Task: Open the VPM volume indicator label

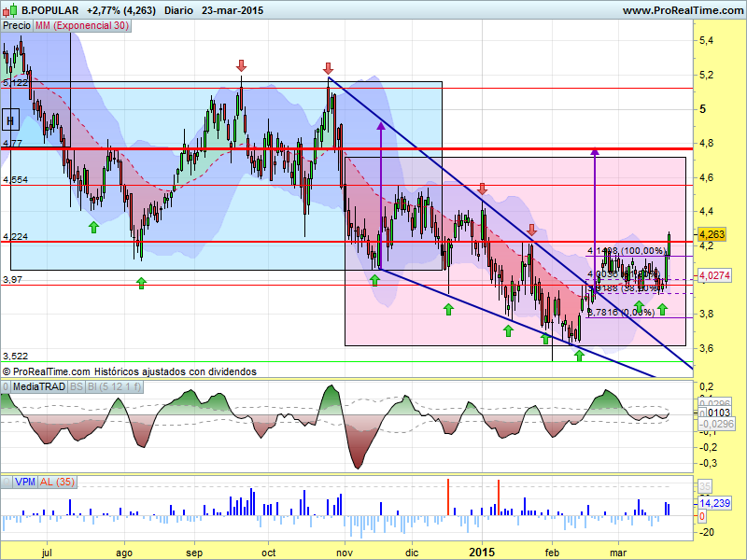Action: [x=25, y=482]
